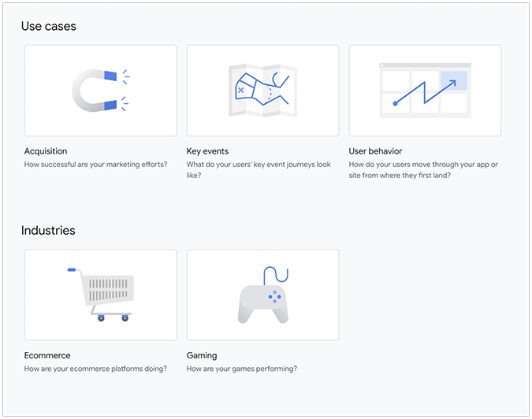Screen dimensions: 532x419
Task: Open the Key events template card
Action: [x=263, y=91]
